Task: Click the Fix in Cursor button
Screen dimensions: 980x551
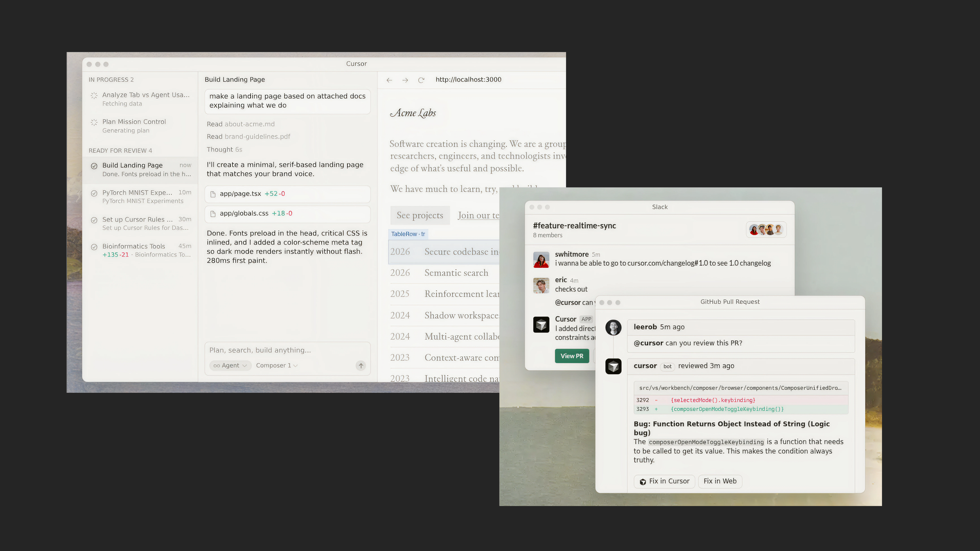Action: pos(664,481)
